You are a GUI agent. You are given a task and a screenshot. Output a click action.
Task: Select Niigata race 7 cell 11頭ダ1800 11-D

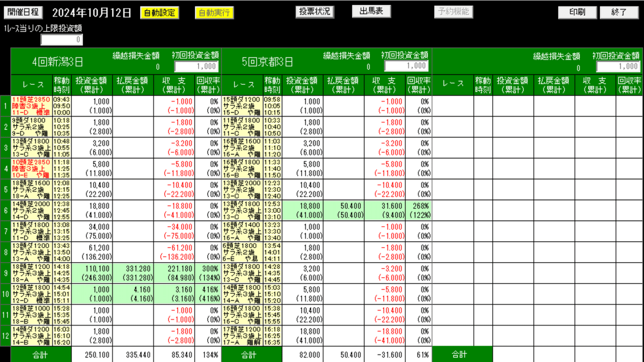(31, 231)
